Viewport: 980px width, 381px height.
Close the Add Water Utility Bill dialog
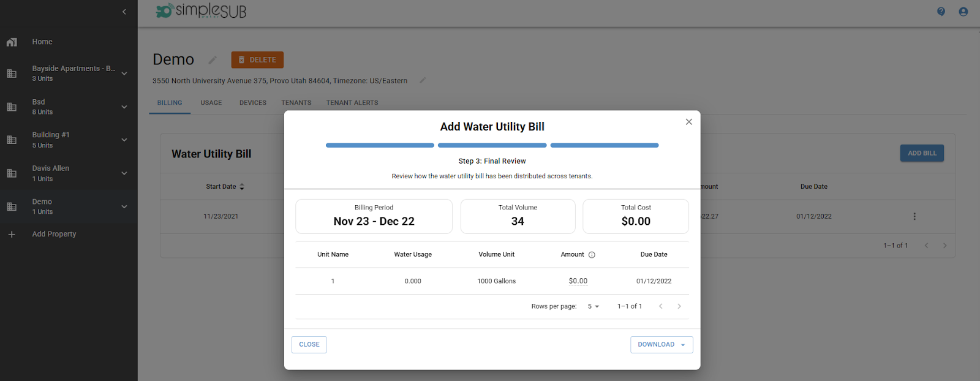pos(688,122)
